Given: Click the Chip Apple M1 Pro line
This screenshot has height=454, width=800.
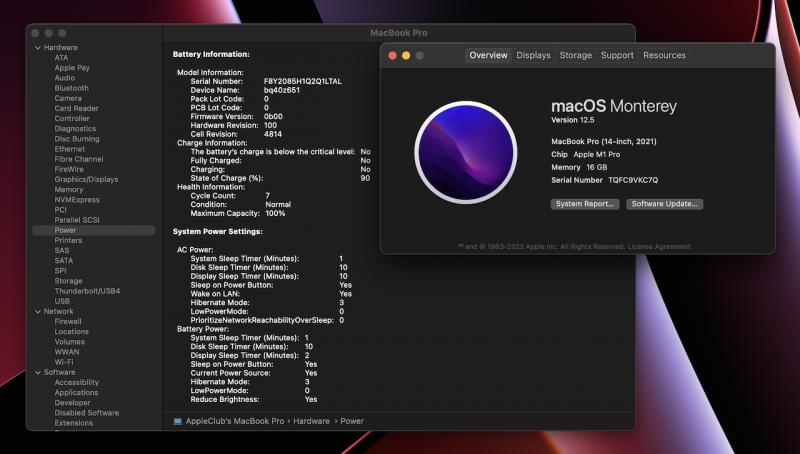Looking at the screenshot, I should pyautogui.click(x=586, y=154).
